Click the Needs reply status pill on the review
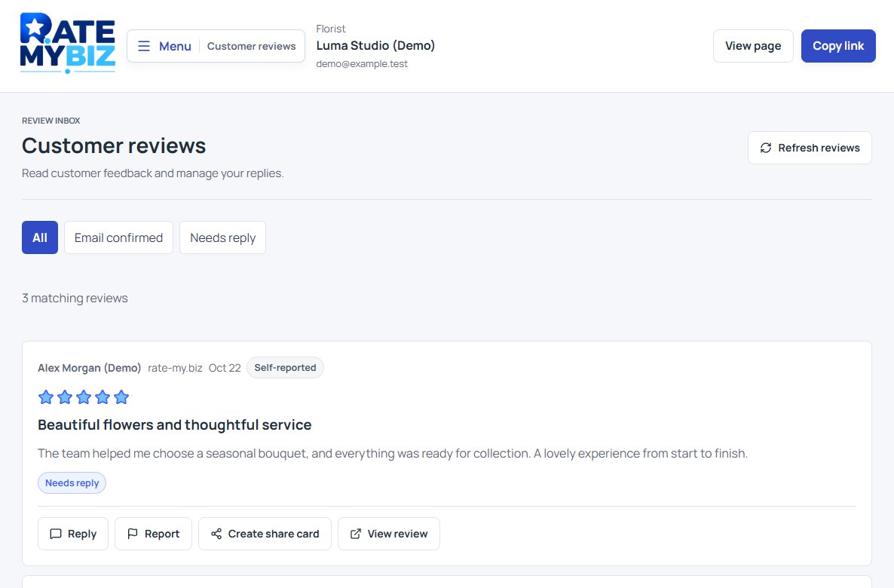 (72, 482)
